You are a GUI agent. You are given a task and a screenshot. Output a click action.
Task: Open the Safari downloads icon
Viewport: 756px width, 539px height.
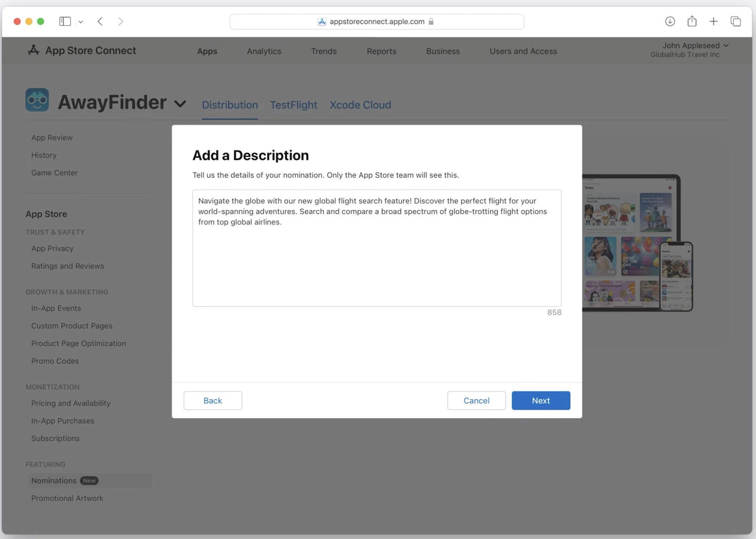(670, 21)
